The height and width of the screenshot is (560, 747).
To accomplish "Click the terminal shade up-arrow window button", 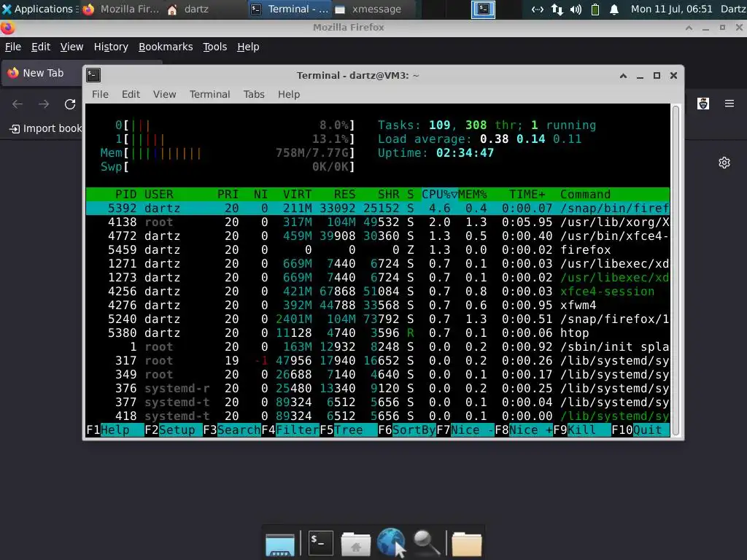I will [x=623, y=75].
